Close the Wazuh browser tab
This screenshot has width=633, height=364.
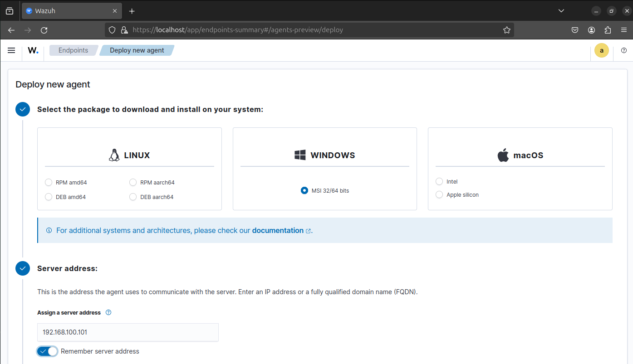coord(115,11)
